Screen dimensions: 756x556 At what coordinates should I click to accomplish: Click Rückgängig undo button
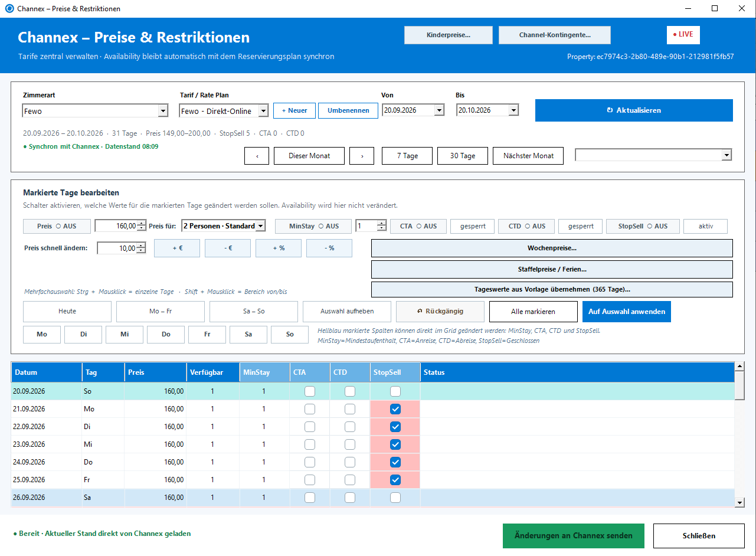[x=440, y=311]
